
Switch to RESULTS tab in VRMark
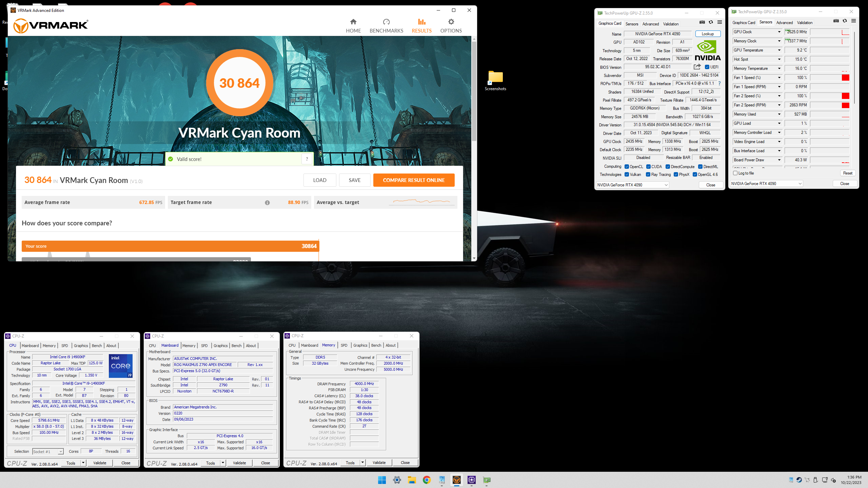(421, 26)
